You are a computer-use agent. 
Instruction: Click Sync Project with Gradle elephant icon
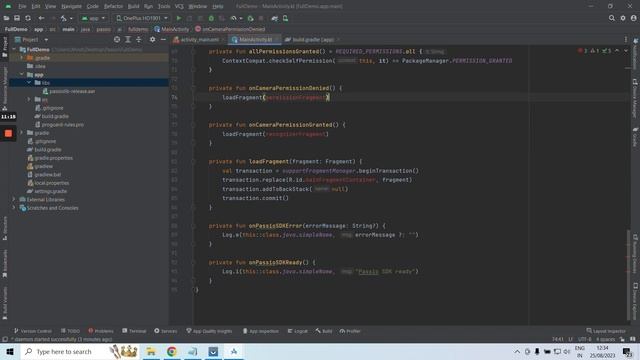tap(275, 18)
